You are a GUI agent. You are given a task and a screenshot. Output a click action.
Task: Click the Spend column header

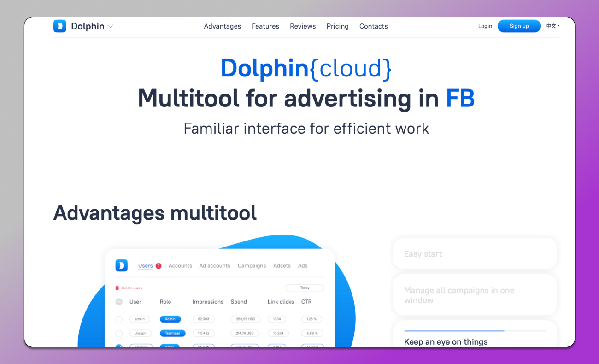click(239, 302)
